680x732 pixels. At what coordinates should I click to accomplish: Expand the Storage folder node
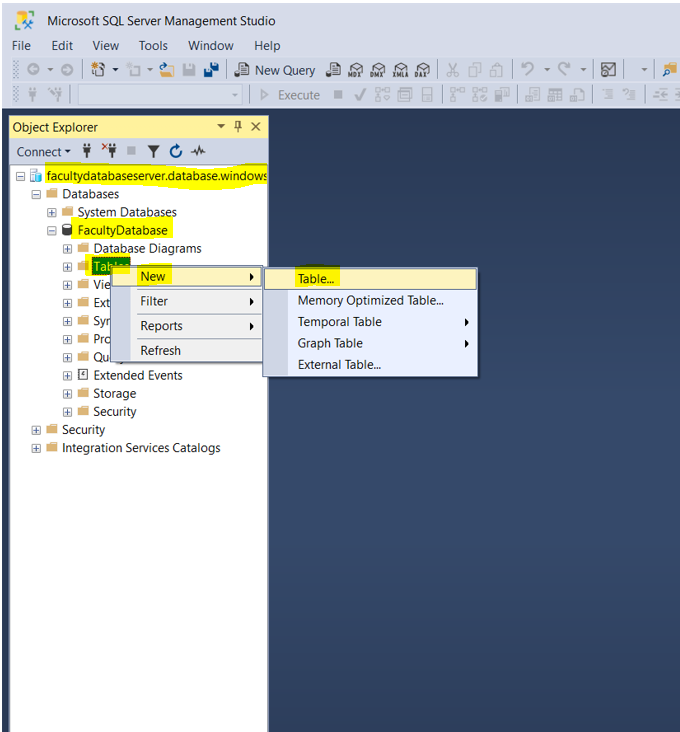tap(68, 394)
